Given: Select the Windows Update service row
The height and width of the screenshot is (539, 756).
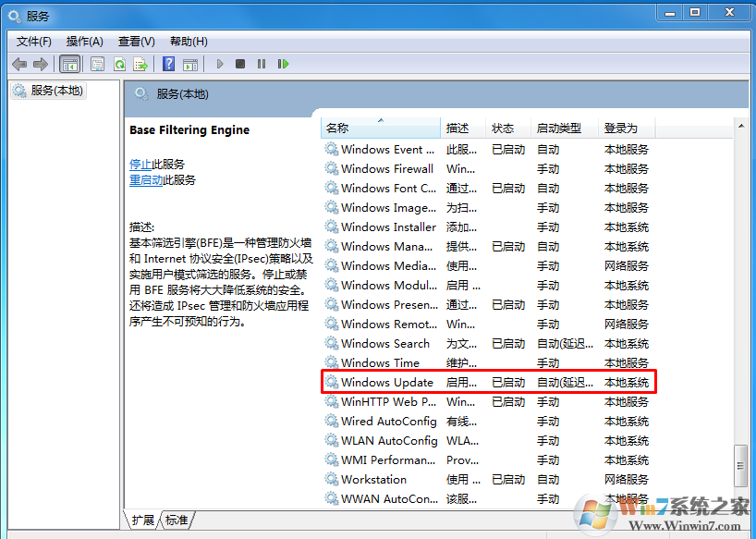Looking at the screenshot, I should tap(488, 383).
